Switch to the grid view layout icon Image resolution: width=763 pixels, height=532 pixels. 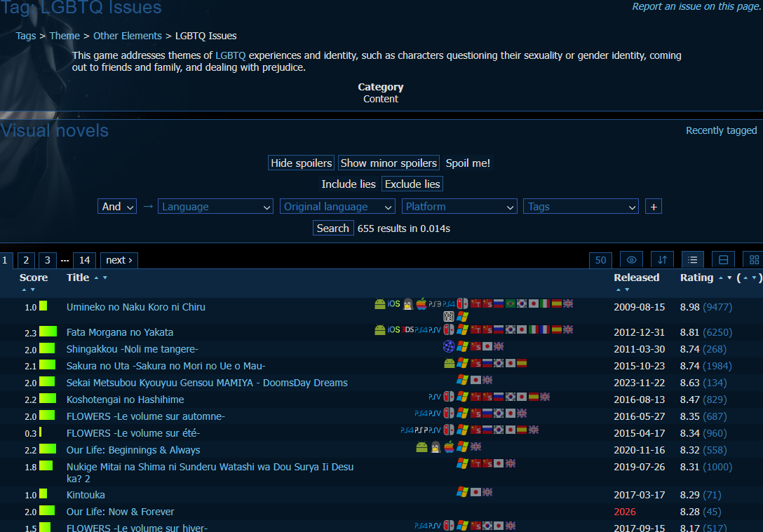[754, 259]
